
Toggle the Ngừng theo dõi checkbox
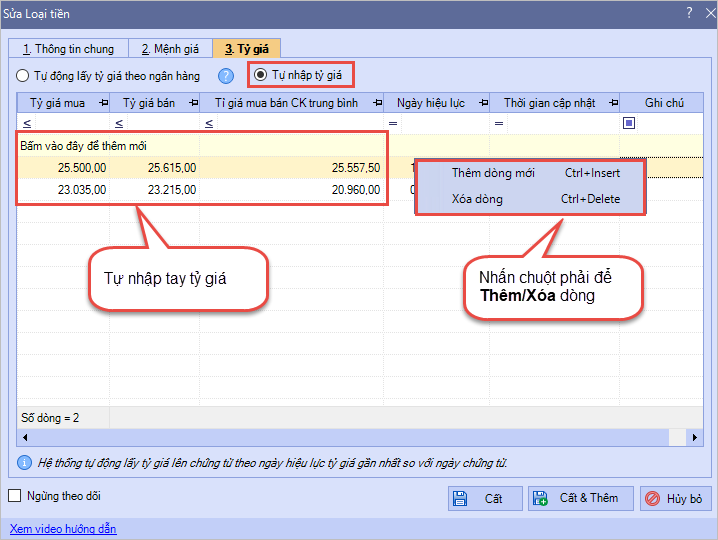(x=15, y=496)
